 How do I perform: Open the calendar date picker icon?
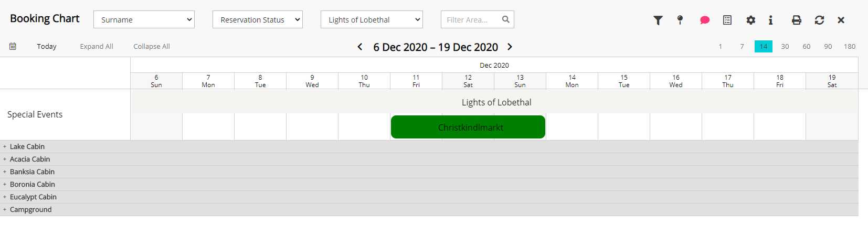click(x=13, y=46)
